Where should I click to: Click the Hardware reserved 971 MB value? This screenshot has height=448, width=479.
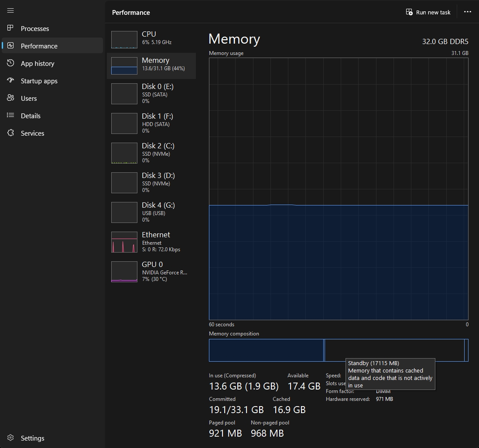click(384, 399)
